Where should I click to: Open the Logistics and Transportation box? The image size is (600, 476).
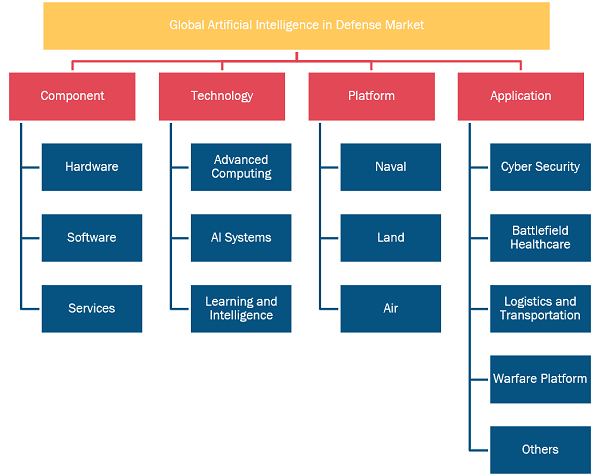(540, 309)
